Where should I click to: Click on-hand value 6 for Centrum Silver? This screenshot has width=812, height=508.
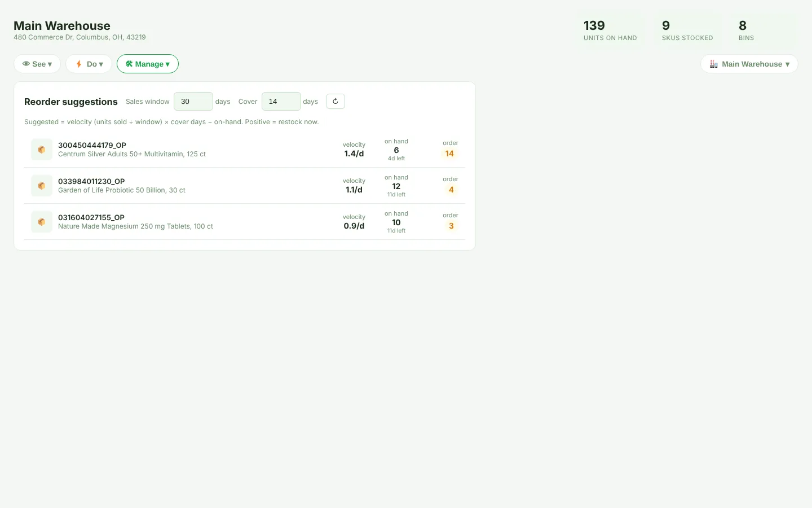click(396, 150)
